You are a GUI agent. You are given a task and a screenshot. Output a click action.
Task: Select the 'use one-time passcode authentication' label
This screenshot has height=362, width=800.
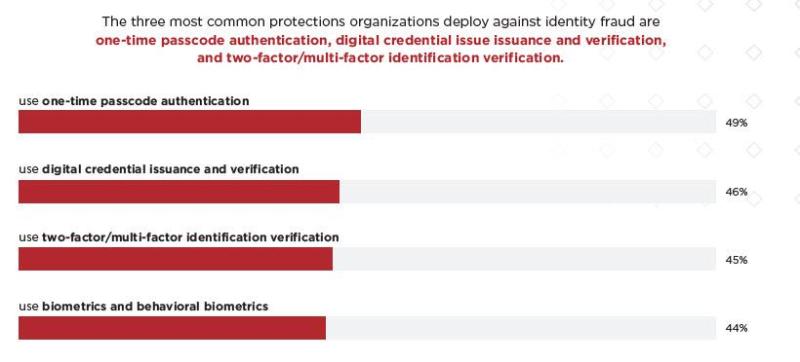134,101
